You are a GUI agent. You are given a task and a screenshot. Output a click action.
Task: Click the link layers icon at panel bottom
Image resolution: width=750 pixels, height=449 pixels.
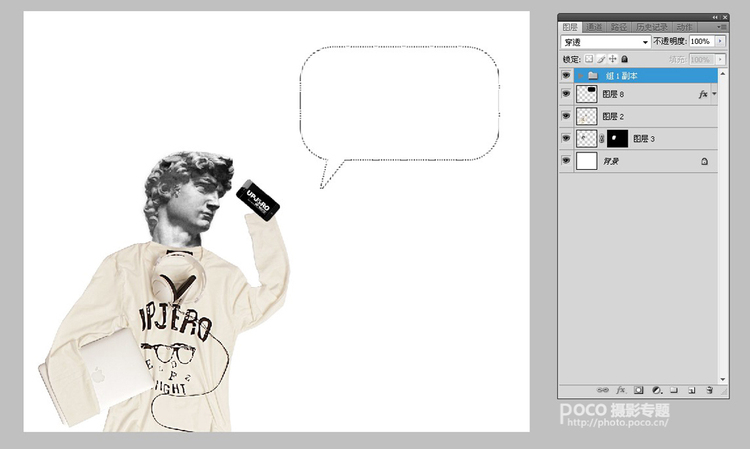(602, 389)
